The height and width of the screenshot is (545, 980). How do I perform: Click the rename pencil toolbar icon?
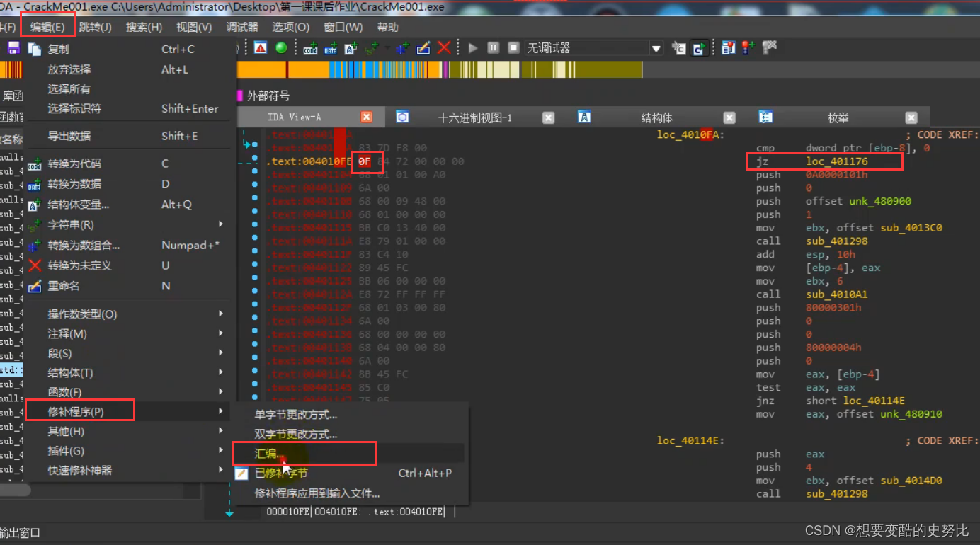point(423,48)
